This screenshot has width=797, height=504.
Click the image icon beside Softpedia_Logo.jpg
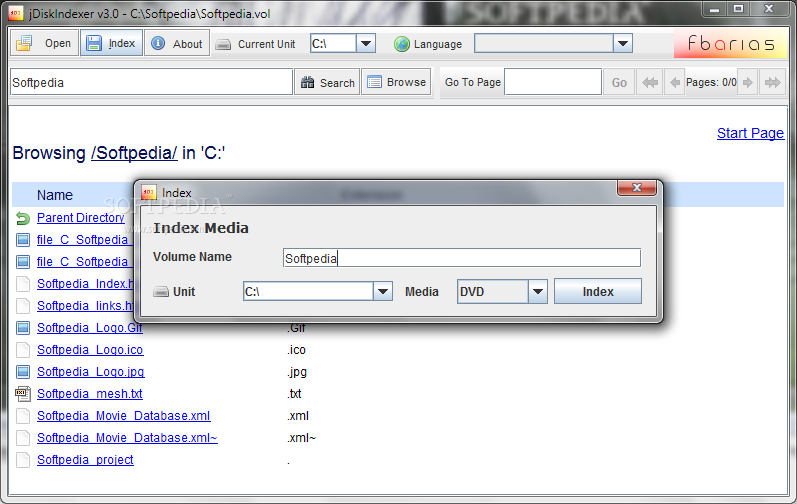point(23,372)
